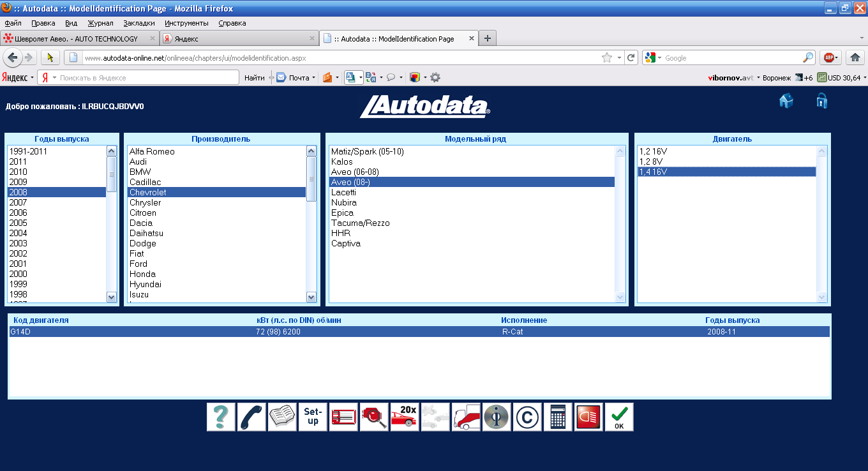
Task: Click the blue padlock logout icon
Action: (821, 101)
